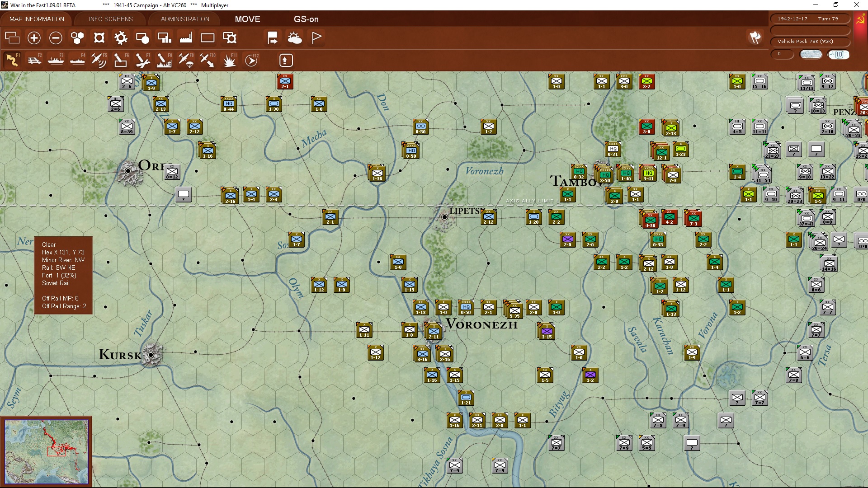This screenshot has width=868, height=488.
Task: Select move mode F1 icon
Action: click(x=12, y=60)
